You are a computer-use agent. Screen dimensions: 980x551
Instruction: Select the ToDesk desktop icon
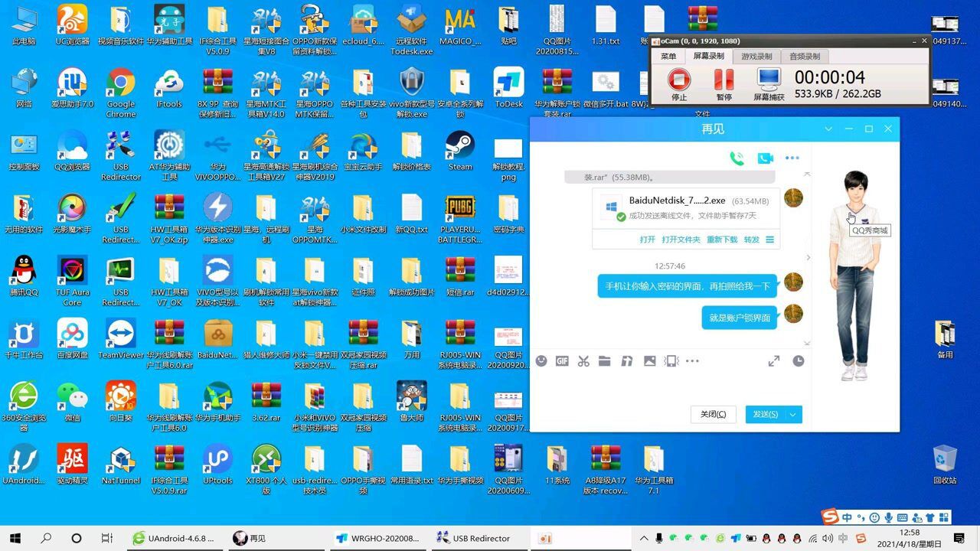(x=508, y=87)
